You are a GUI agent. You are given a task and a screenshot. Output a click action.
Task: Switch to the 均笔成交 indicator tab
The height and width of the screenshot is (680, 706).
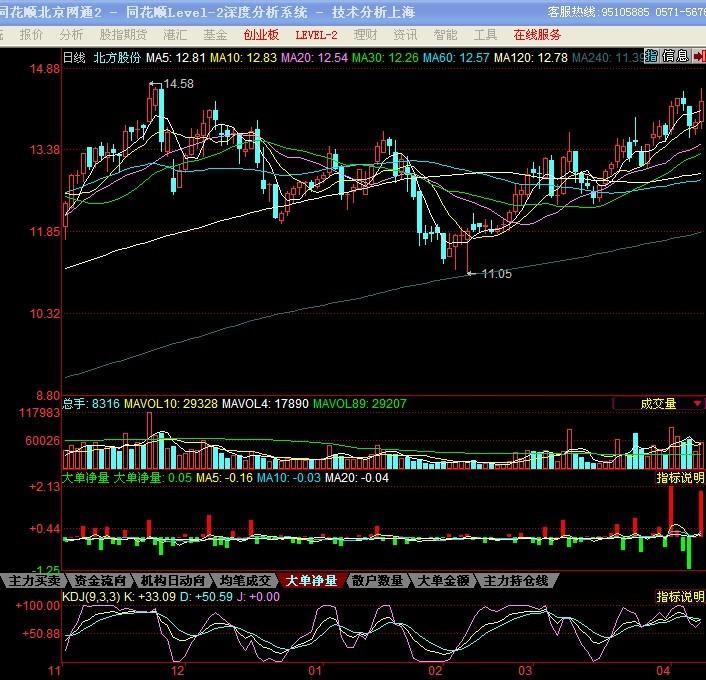(245, 580)
